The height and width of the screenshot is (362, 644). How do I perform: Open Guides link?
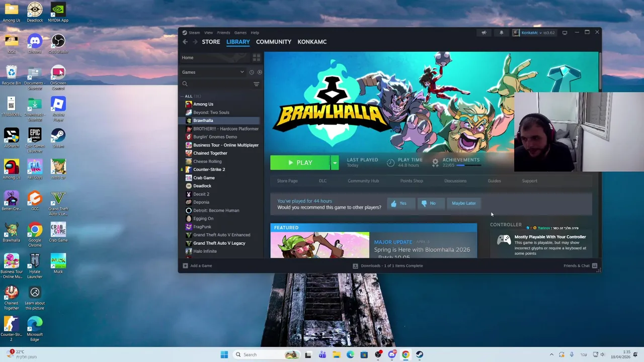[x=494, y=181]
